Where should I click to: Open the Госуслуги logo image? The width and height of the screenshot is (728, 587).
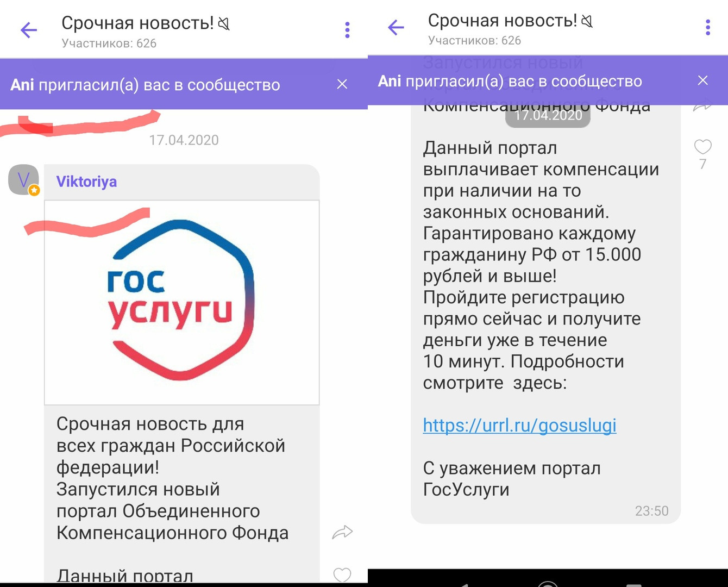click(x=181, y=302)
